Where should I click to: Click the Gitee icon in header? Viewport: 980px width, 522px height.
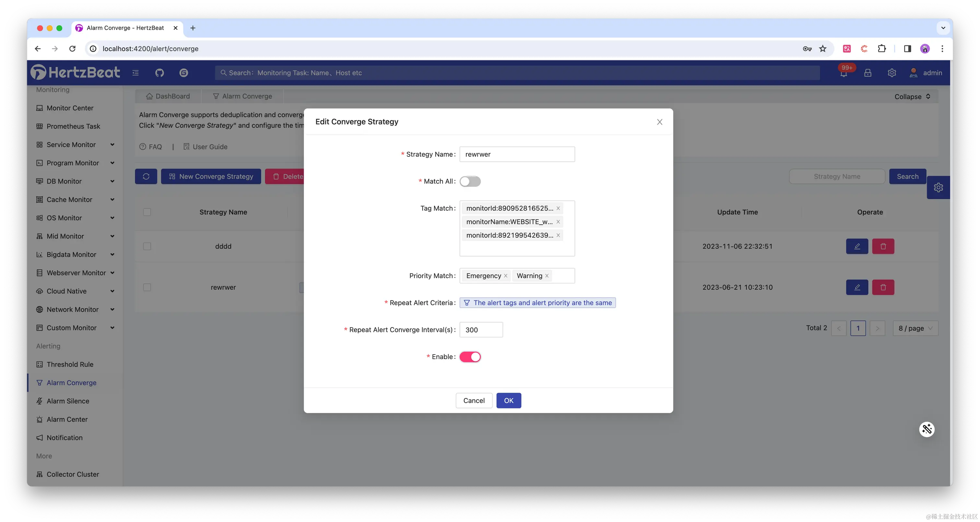[184, 73]
